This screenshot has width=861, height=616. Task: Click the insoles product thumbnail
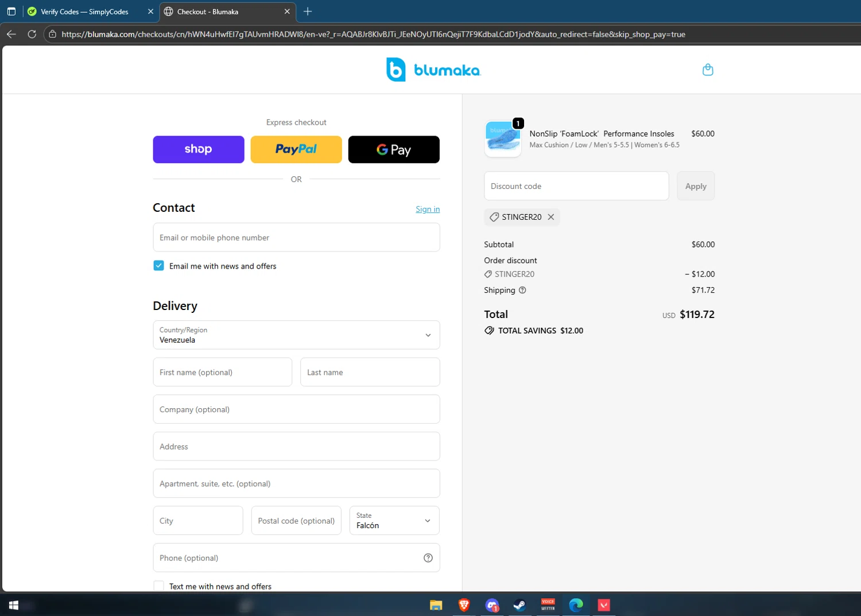tap(503, 138)
